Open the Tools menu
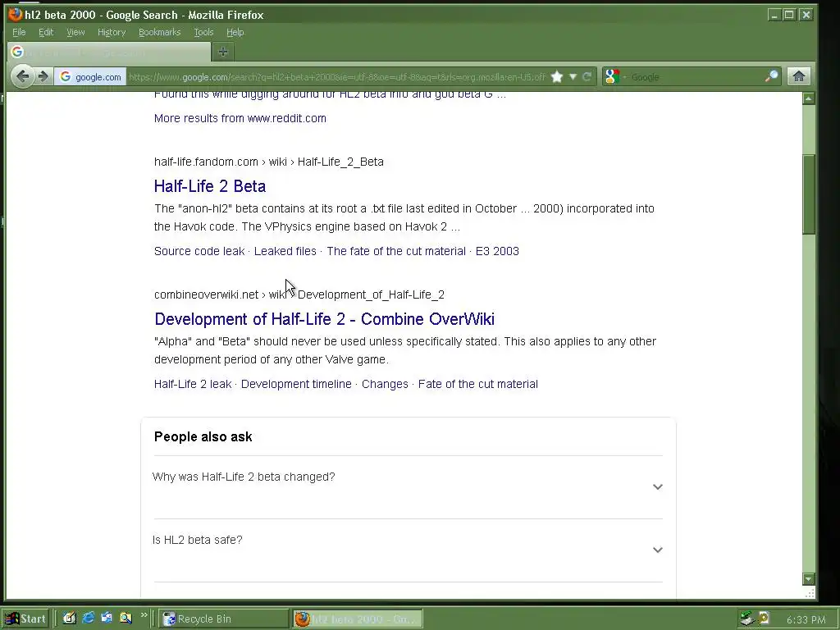Viewport: 840px width, 630px height. click(x=203, y=32)
